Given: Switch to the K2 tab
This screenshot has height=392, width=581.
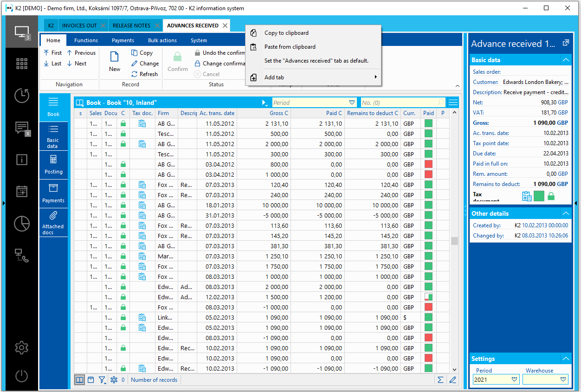Looking at the screenshot, I should click(x=51, y=26).
